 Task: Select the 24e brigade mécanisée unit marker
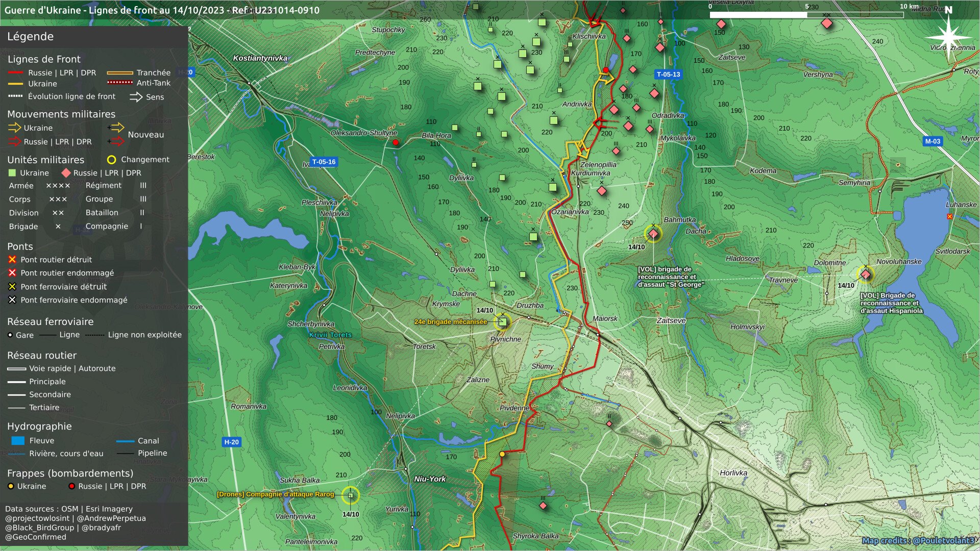pyautogui.click(x=503, y=322)
